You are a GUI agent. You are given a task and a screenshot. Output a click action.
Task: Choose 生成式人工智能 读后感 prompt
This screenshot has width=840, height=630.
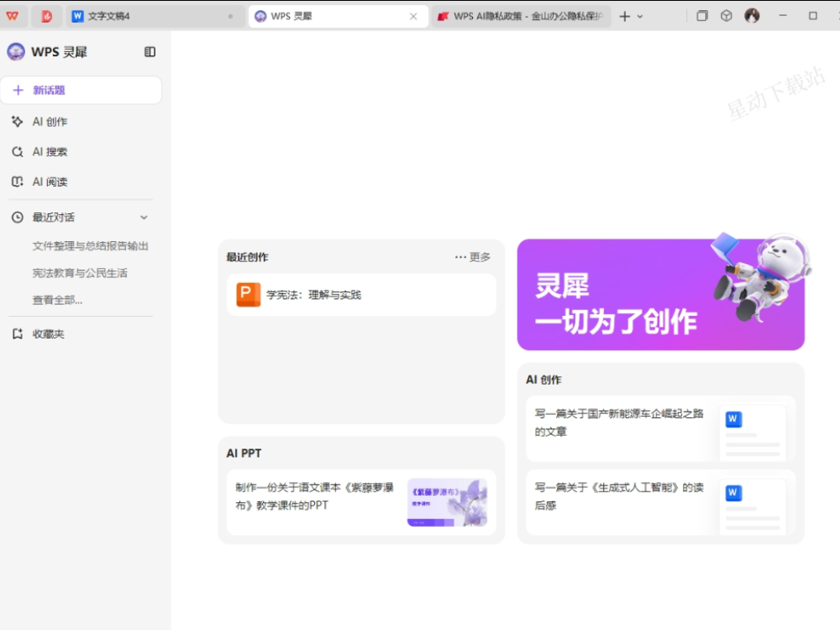660,502
